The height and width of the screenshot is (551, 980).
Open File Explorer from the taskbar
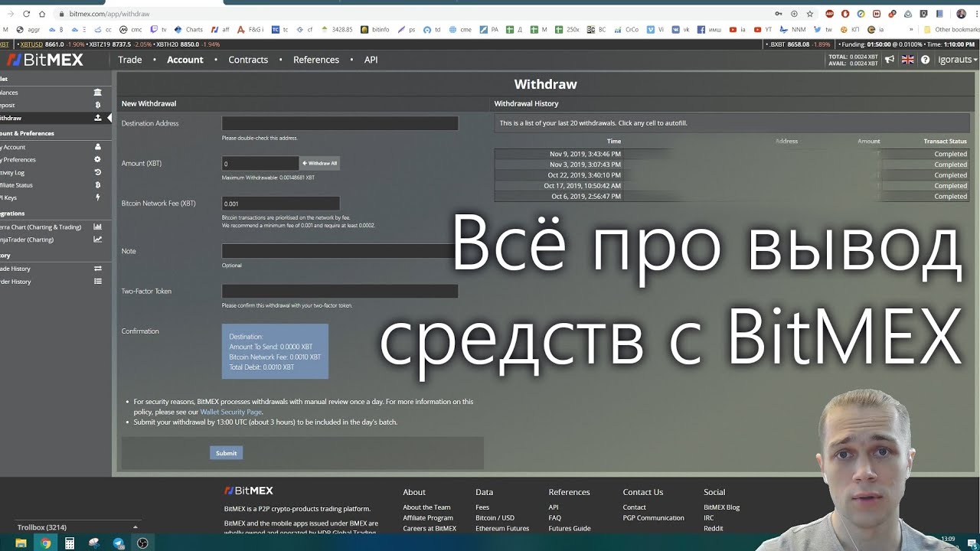[x=21, y=543]
